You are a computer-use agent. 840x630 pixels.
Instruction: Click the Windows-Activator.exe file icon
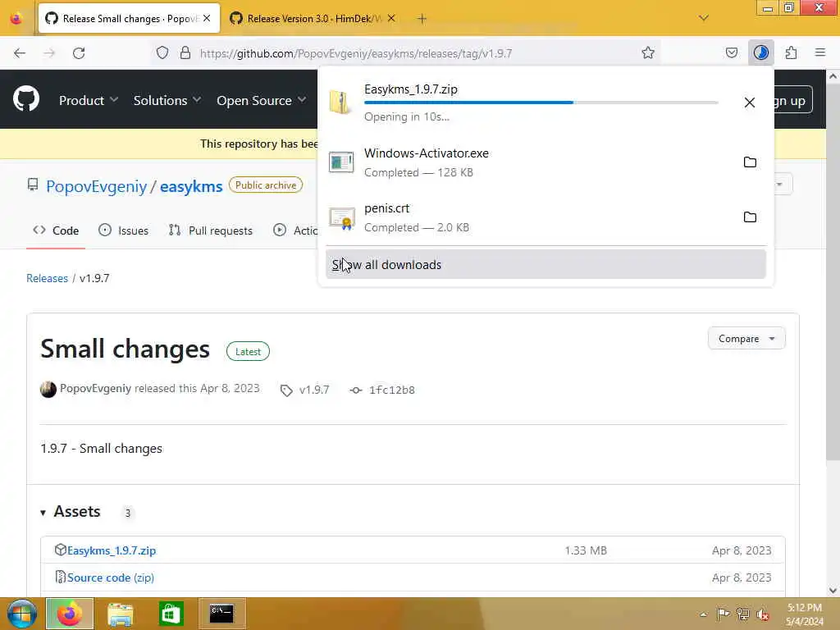[x=341, y=162]
